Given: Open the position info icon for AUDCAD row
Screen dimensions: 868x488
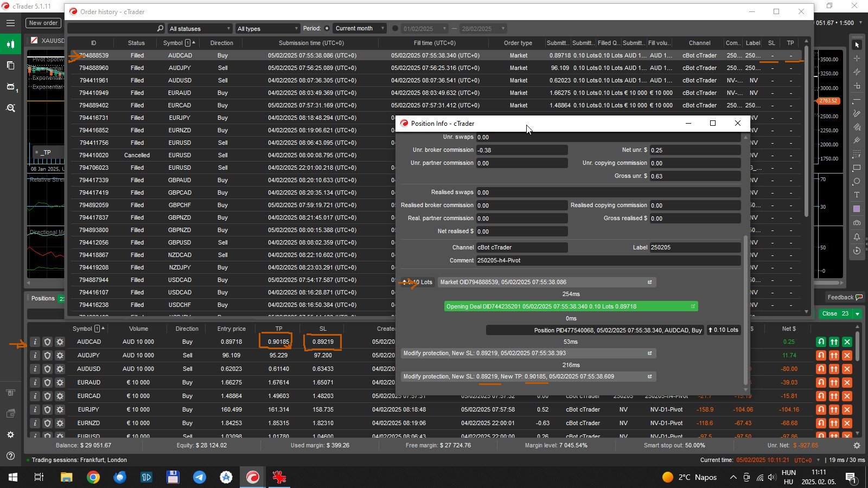Looking at the screenshot, I should [35, 342].
